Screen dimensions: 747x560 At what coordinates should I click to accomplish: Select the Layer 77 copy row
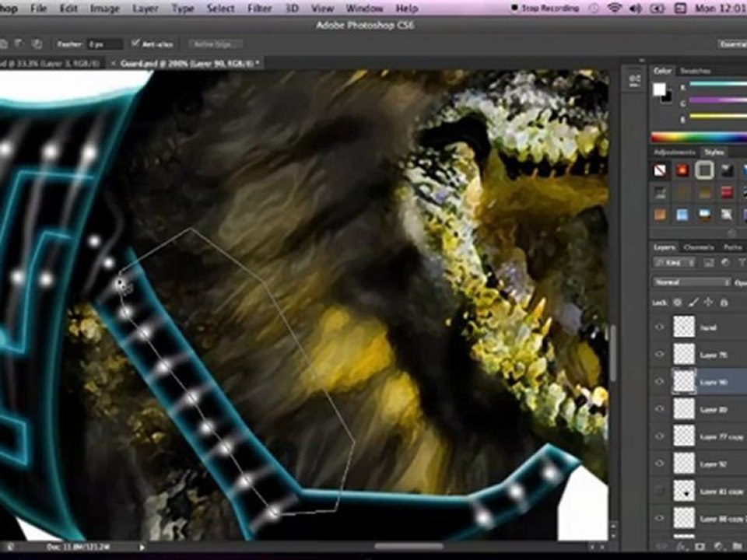click(698, 436)
